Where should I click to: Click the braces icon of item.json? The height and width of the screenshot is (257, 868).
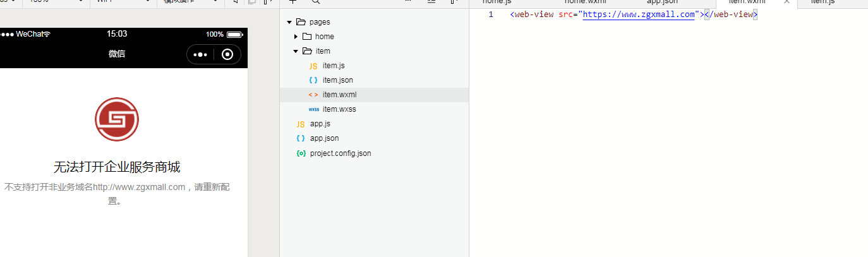pyautogui.click(x=313, y=80)
